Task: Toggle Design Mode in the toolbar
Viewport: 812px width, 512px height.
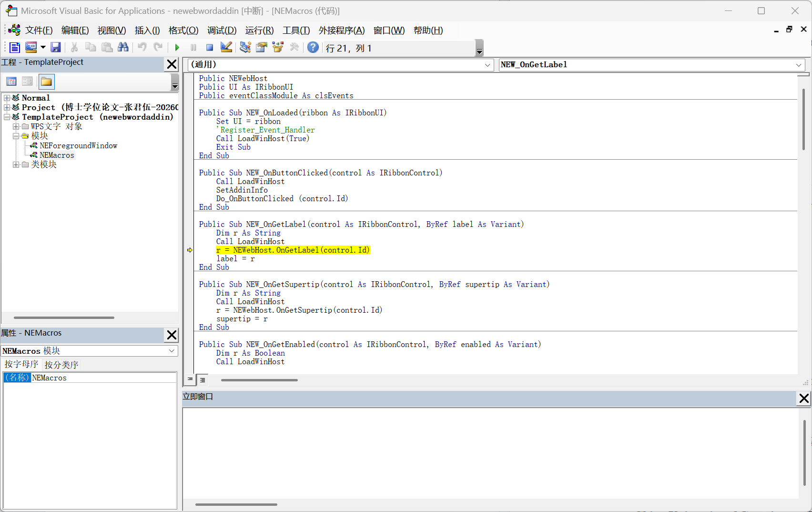Action: coord(226,47)
